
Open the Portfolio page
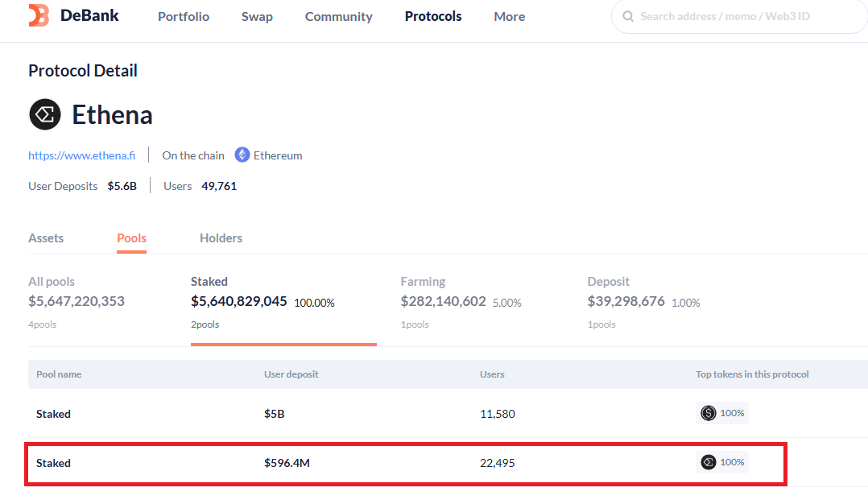[x=184, y=16]
